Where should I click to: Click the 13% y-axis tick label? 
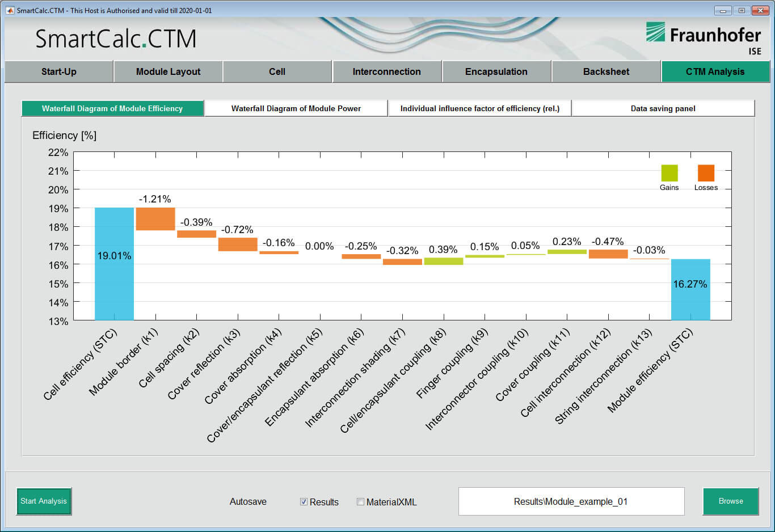tap(58, 322)
